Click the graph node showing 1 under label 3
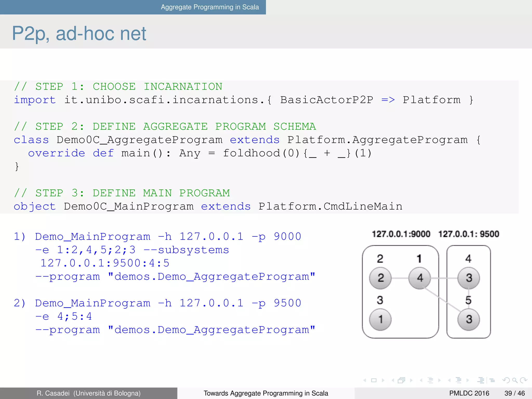Viewport: 532px width, 399px height. pyautogui.click(x=380, y=319)
